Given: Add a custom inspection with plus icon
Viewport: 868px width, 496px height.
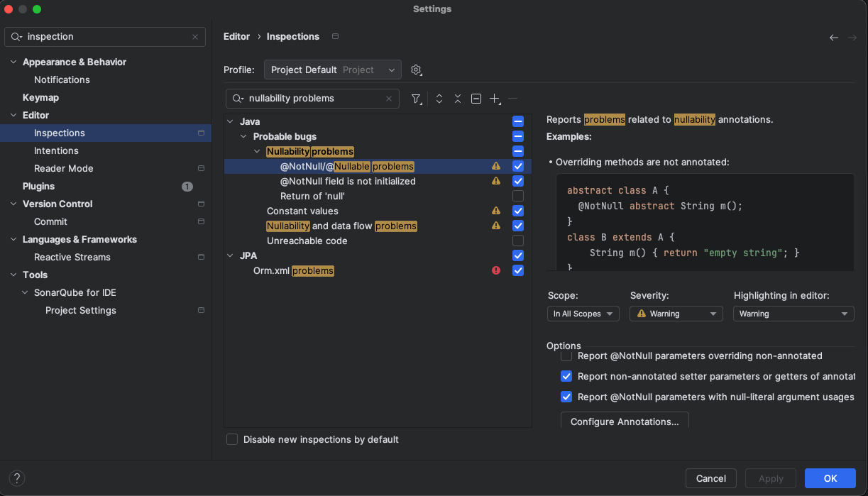Looking at the screenshot, I should tap(495, 99).
